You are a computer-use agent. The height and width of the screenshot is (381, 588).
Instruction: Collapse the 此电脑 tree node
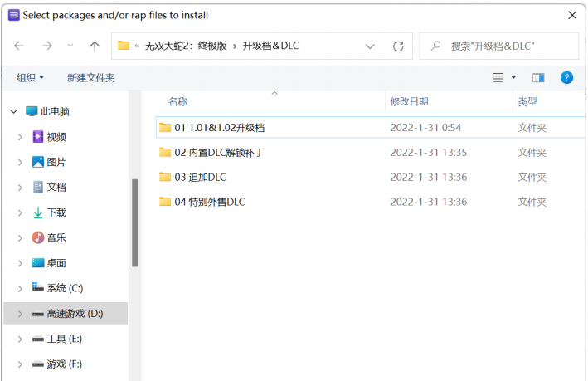tap(12, 111)
